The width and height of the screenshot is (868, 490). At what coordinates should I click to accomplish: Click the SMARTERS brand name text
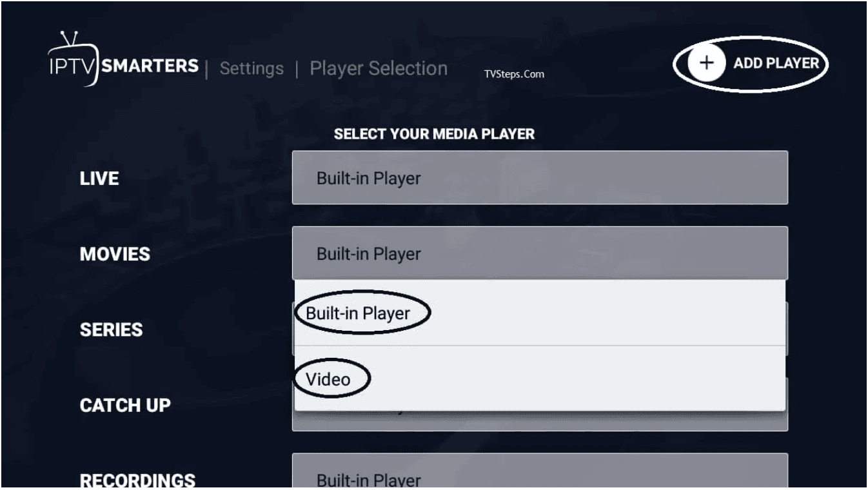pyautogui.click(x=151, y=66)
